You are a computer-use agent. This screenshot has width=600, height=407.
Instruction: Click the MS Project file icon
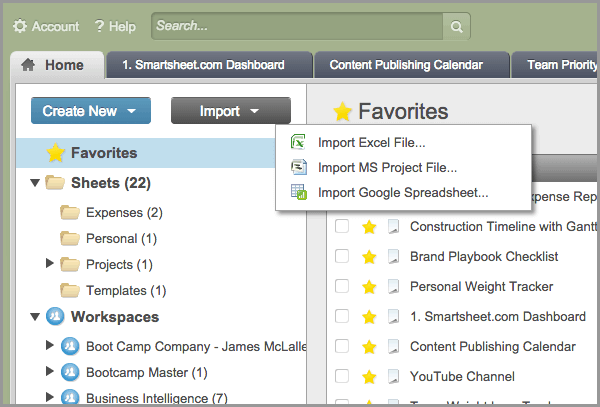pos(298,167)
